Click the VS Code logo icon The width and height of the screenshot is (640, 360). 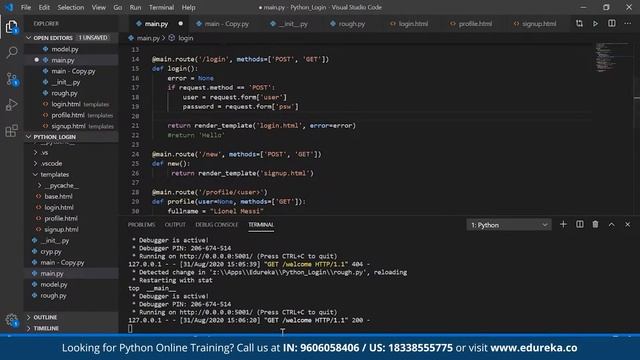point(9,7)
